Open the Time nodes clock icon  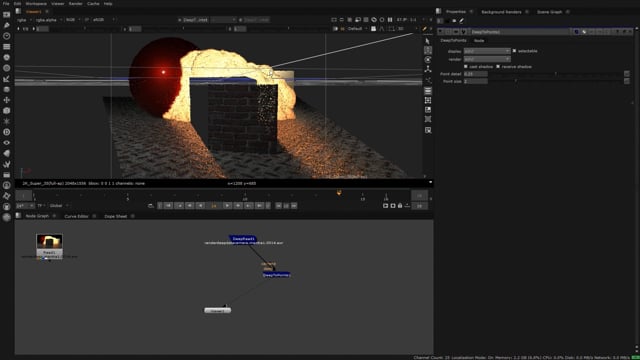click(7, 36)
